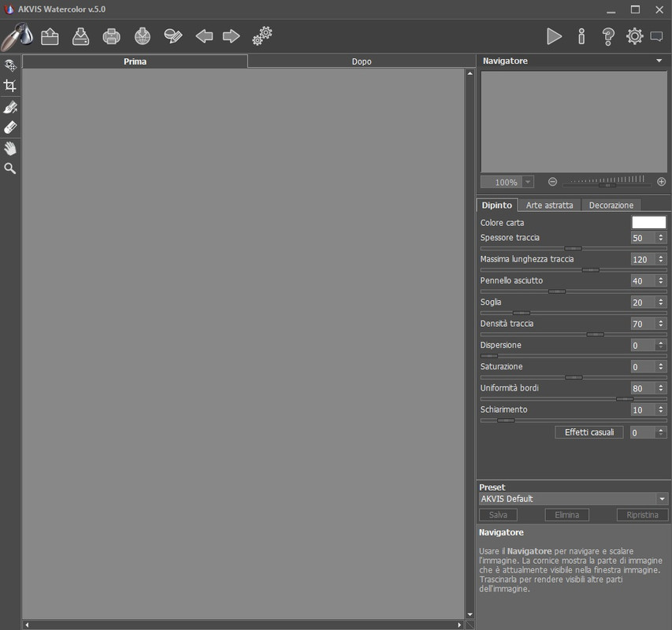Image resolution: width=672 pixels, height=630 pixels.
Task: Select the Crop tool
Action: click(x=10, y=86)
